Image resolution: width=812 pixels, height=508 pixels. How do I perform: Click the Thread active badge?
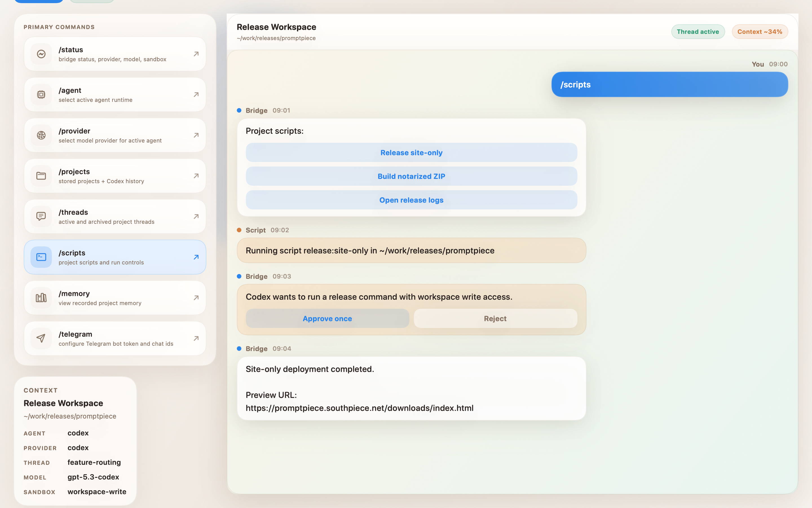(698, 32)
